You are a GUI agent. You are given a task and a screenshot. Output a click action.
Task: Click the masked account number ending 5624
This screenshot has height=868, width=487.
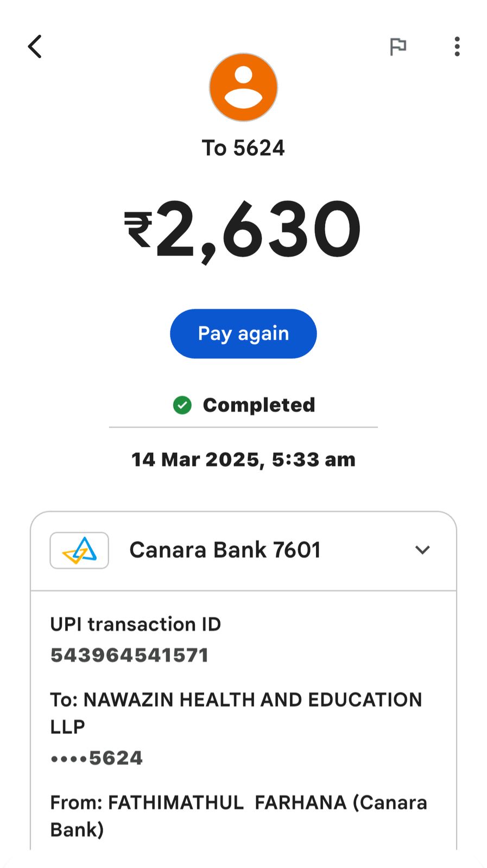tap(97, 758)
